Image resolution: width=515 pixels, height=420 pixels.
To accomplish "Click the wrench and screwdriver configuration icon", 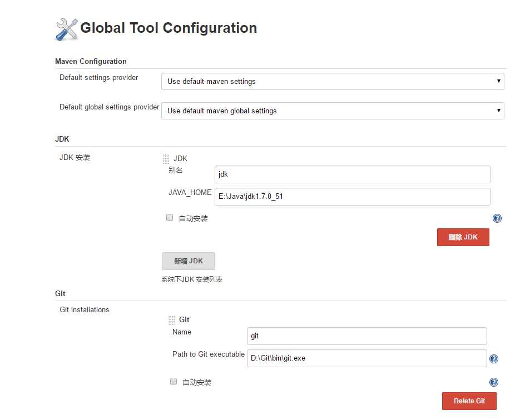I will (67, 29).
